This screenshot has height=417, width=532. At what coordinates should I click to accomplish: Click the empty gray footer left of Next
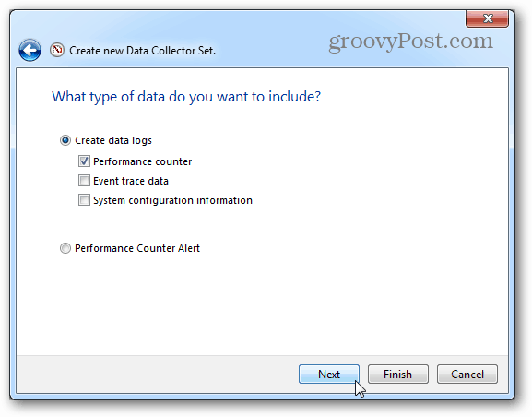coord(156,375)
